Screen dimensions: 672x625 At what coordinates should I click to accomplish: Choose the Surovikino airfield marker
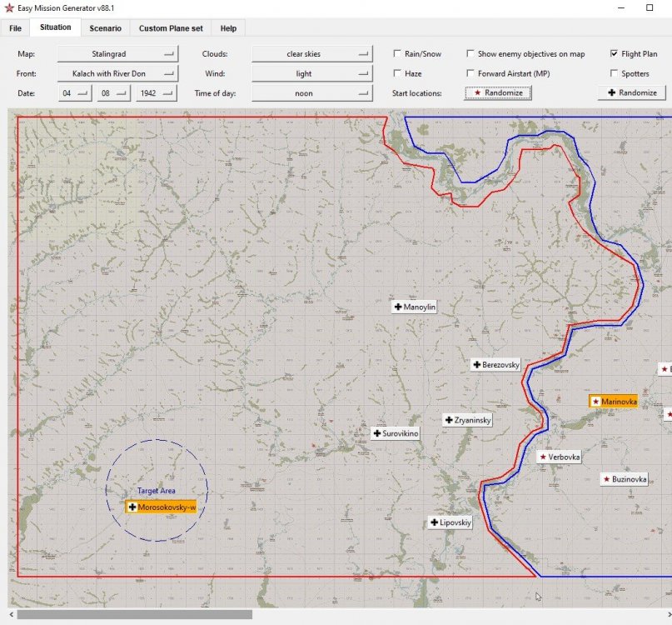pyautogui.click(x=396, y=433)
